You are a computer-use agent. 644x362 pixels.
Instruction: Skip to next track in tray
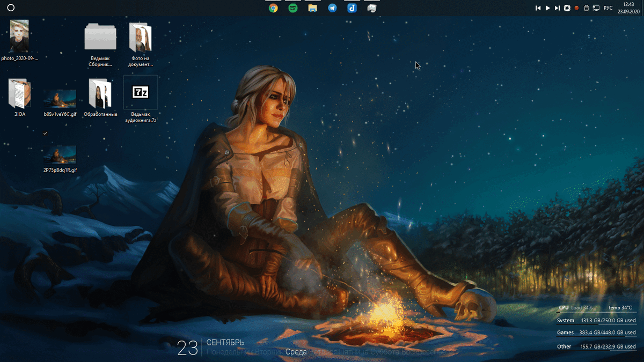pyautogui.click(x=557, y=8)
